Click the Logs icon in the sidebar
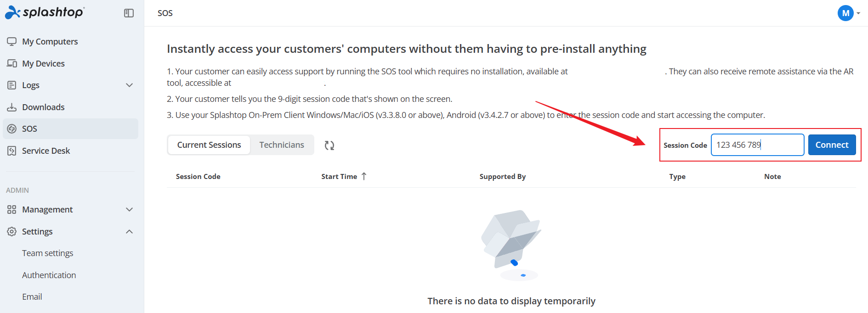The image size is (868, 313). click(11, 85)
